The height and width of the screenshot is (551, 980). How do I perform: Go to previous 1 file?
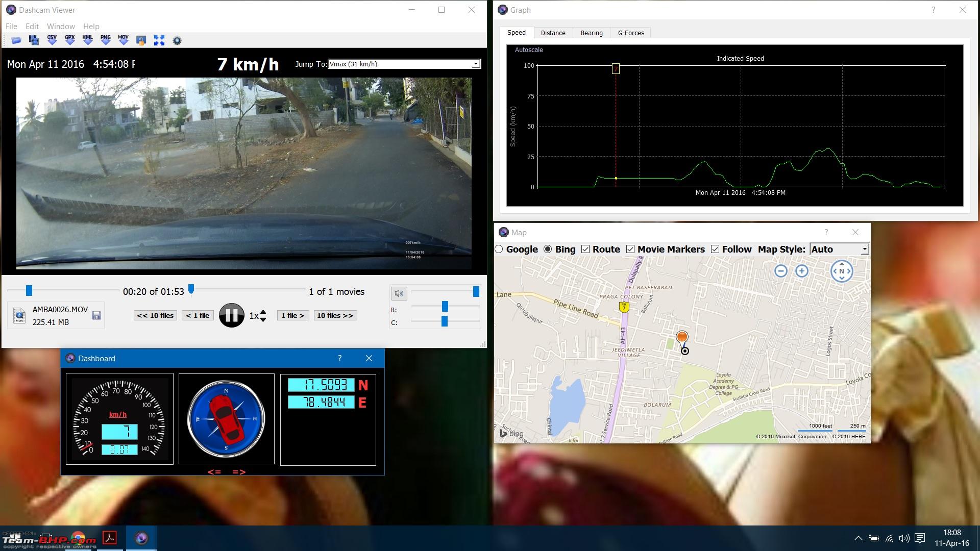[198, 315]
